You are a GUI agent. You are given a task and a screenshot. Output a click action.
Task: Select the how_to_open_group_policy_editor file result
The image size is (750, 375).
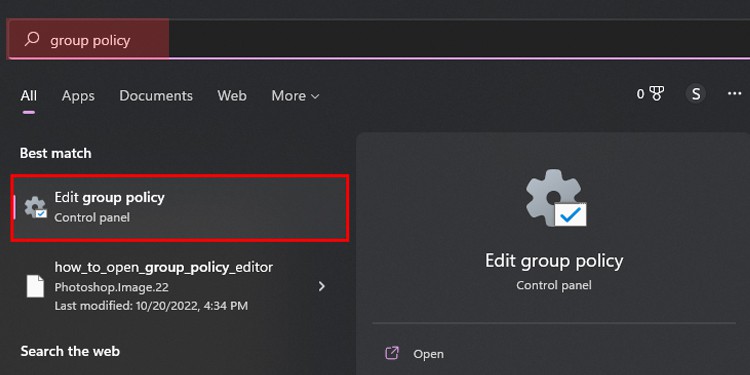click(x=180, y=286)
